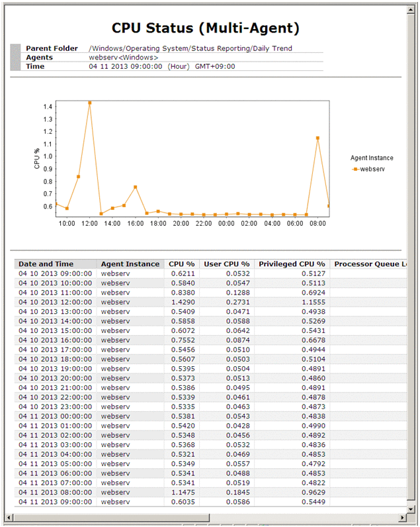Select the 08:00 spike data point on chart
The image size is (420, 527).
[x=317, y=138]
